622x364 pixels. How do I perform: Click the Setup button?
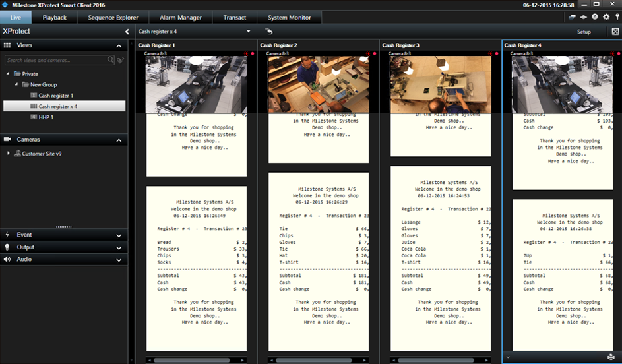[x=584, y=32]
